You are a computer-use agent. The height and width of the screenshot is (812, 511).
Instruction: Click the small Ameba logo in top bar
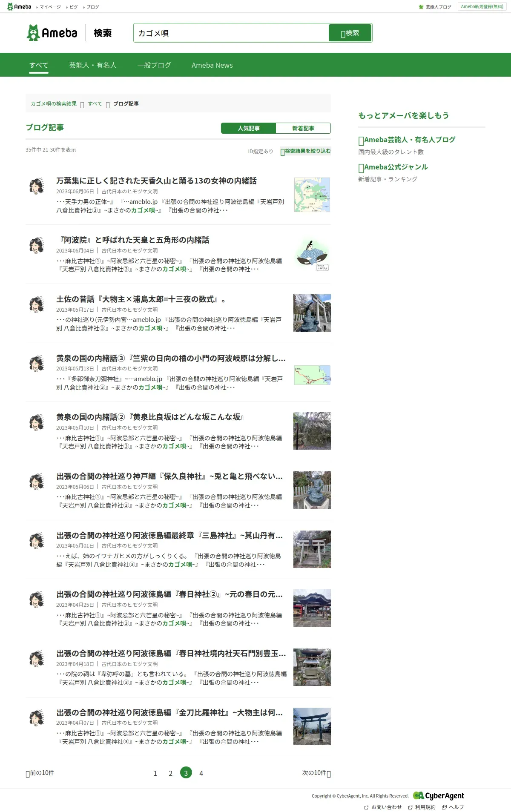click(19, 6)
